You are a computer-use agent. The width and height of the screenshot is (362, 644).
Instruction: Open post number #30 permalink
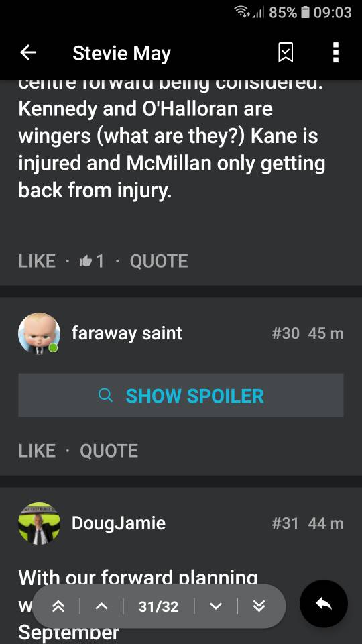[286, 333]
